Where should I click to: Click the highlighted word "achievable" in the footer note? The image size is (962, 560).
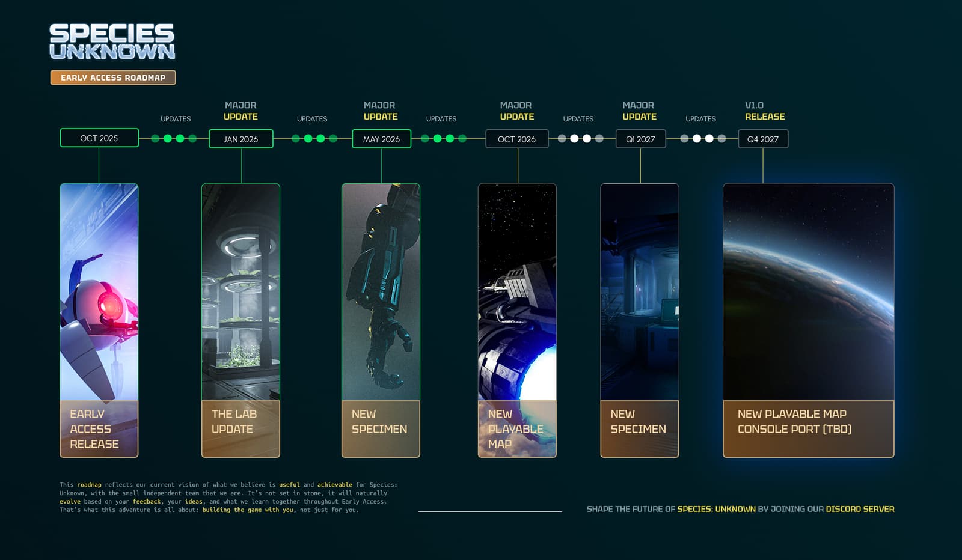click(335, 485)
